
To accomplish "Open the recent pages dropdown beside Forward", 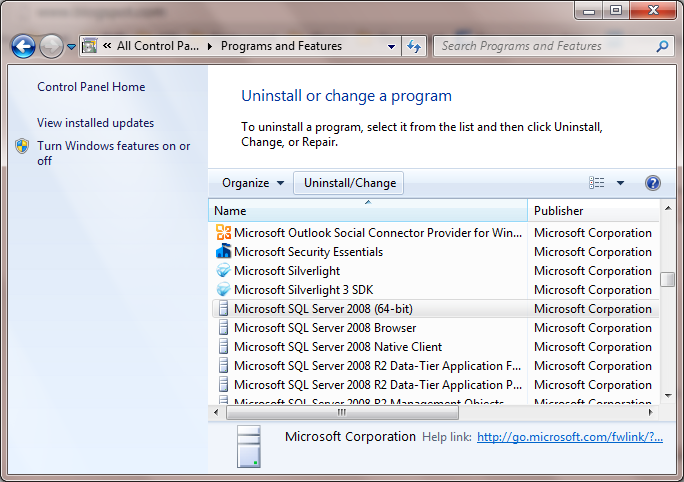I will tap(71, 46).
